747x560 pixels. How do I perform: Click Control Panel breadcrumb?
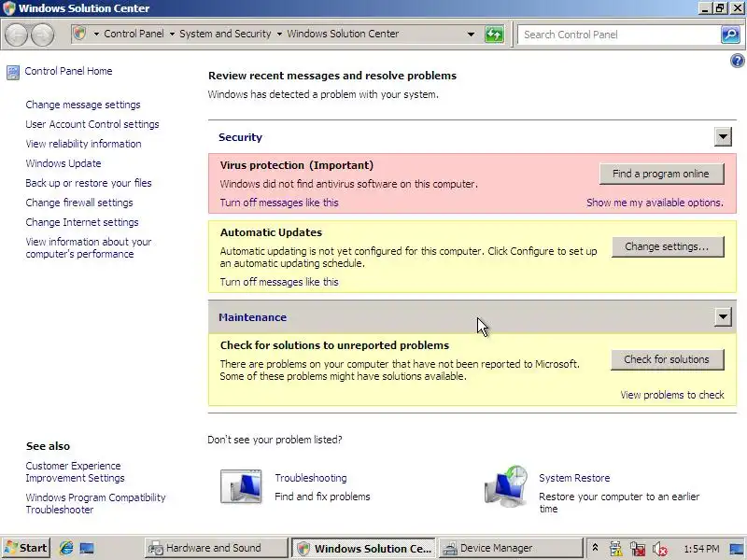point(134,34)
